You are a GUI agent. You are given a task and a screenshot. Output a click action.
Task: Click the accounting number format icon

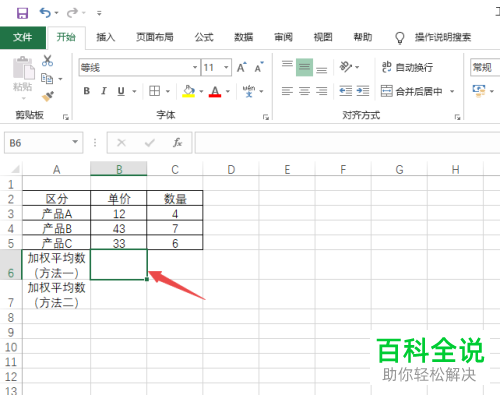(x=479, y=91)
